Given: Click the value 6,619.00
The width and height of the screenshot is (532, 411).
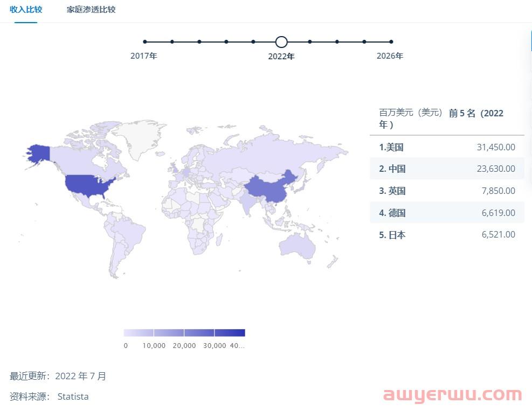Looking at the screenshot, I should point(499,213).
